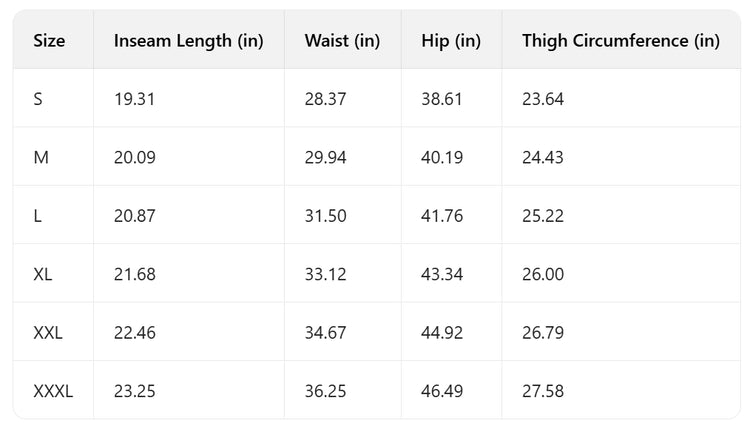Select the XXL size row label
750x426 pixels.
[x=48, y=333]
